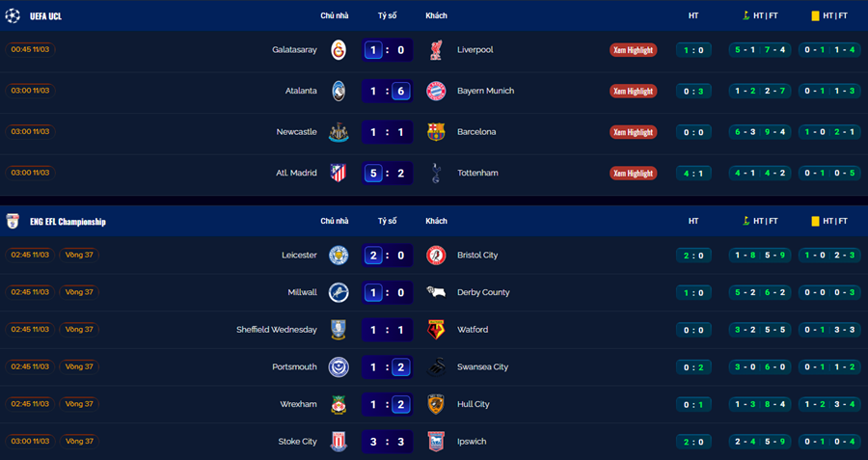Watch highlights of Atl. Madrid vs Tottenham
This screenshot has height=460, width=868.
(633, 174)
